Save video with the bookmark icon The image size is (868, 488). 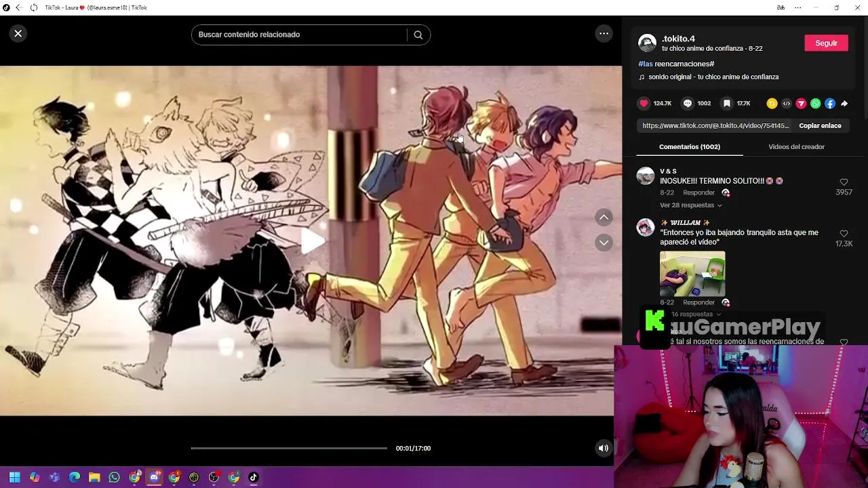[x=726, y=104]
